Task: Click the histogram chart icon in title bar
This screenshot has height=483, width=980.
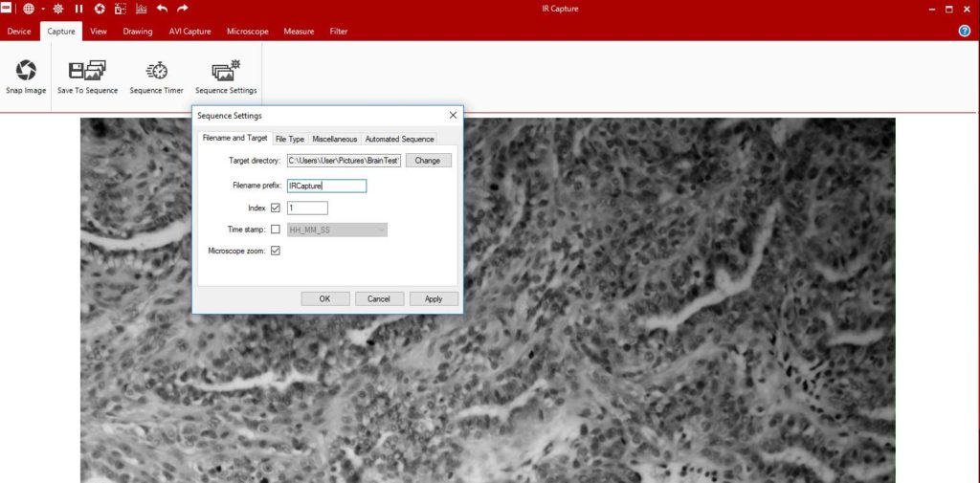Action: coord(142,9)
